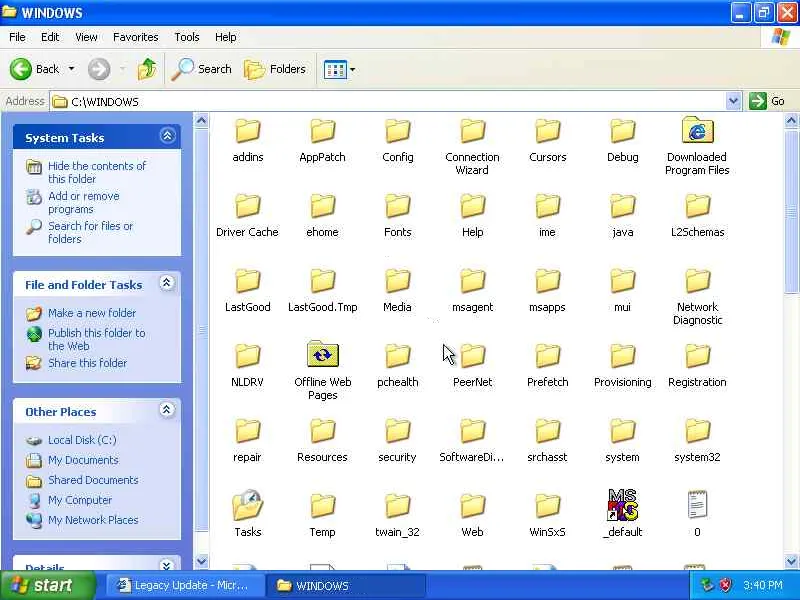Click Make a new folder link

coord(92,313)
